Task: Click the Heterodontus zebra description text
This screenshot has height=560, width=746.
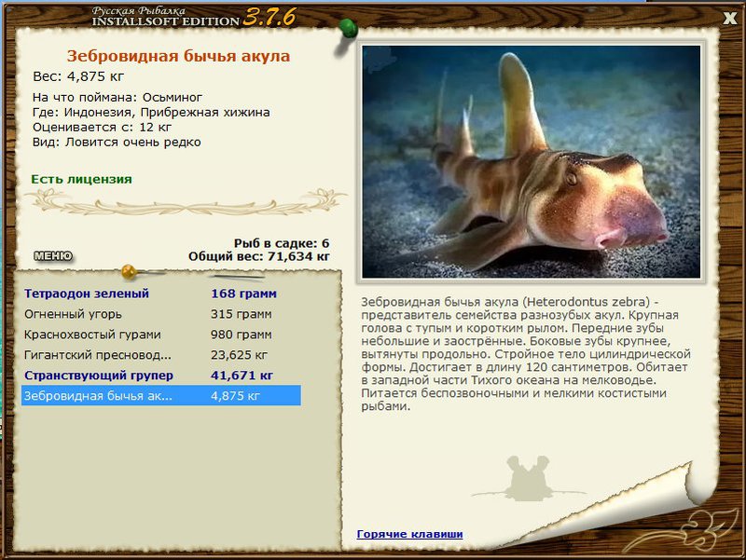Action: click(526, 354)
